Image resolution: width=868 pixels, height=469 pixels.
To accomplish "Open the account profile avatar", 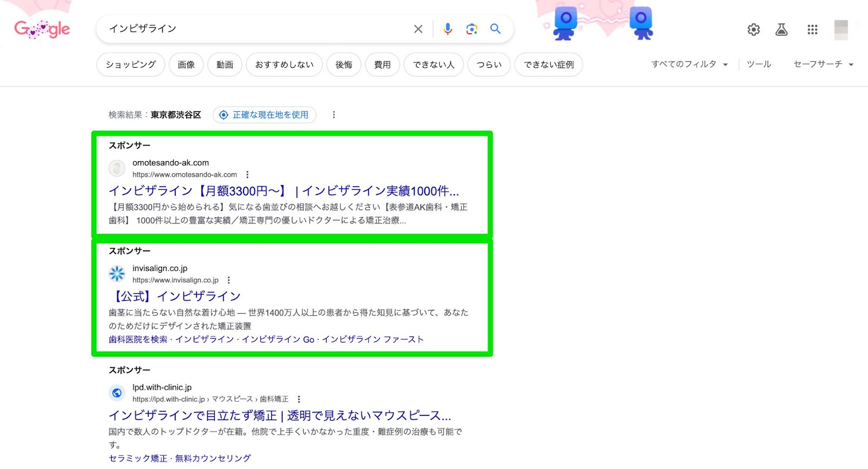I will click(841, 30).
